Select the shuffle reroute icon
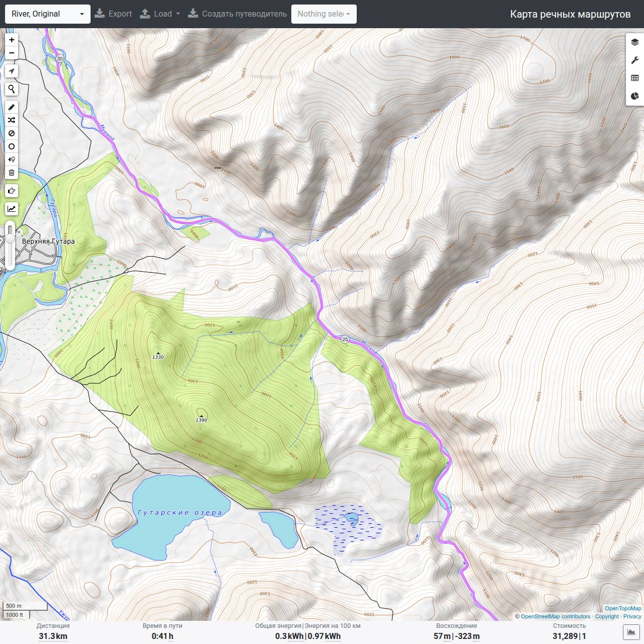 (12, 120)
